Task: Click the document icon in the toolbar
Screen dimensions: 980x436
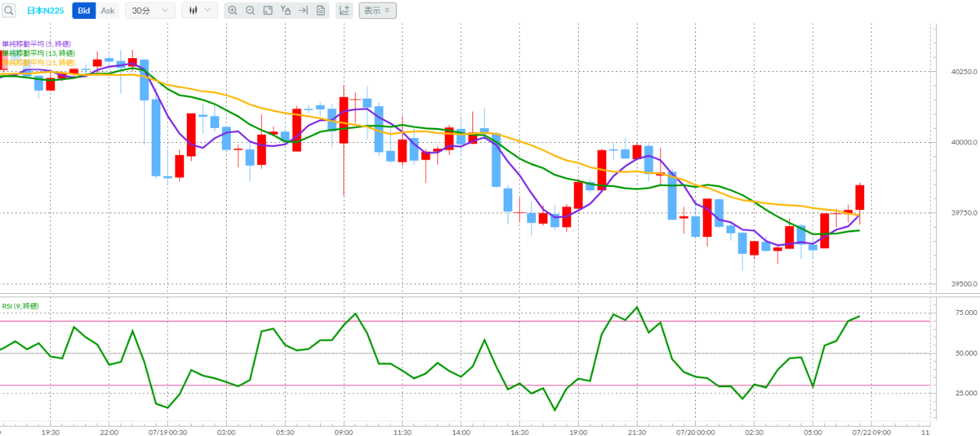Action: pos(320,11)
